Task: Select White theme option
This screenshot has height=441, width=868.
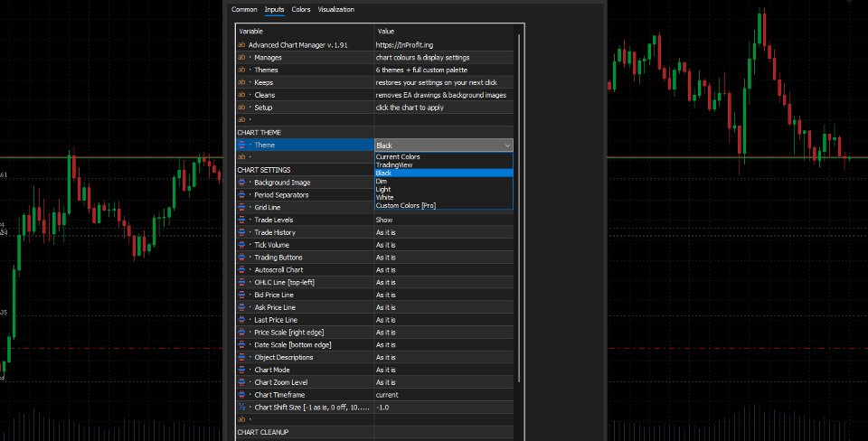Action: coord(444,197)
